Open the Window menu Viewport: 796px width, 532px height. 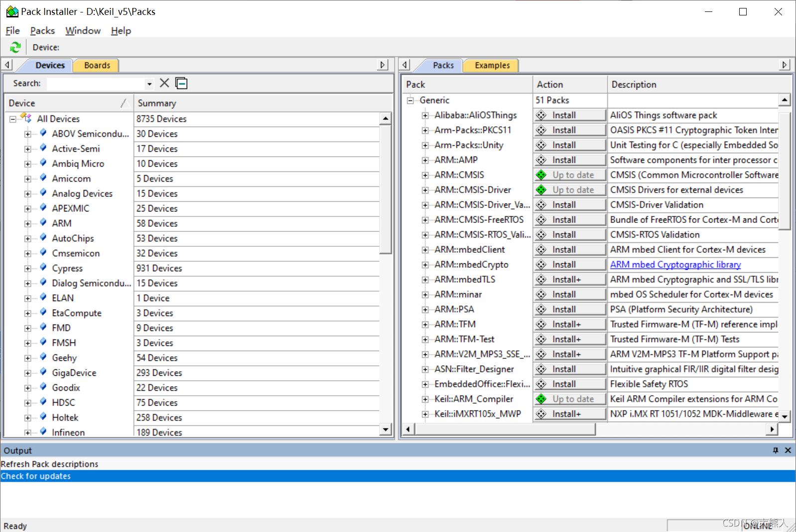83,30
